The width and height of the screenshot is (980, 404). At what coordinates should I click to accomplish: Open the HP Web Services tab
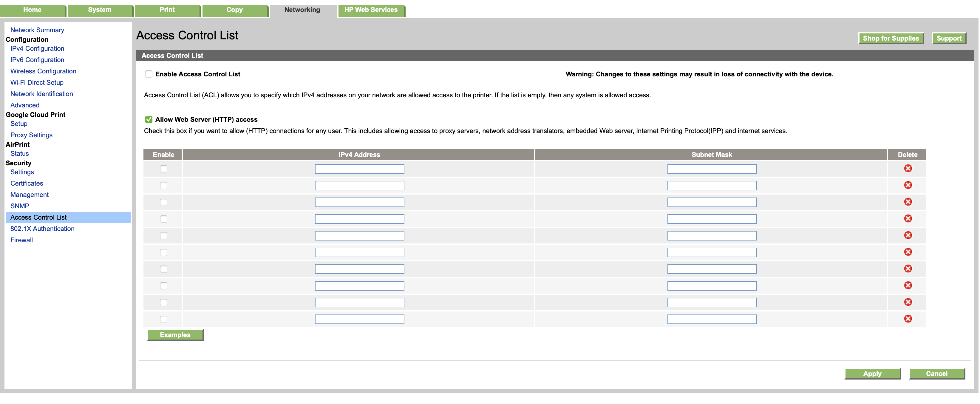[x=370, y=10]
